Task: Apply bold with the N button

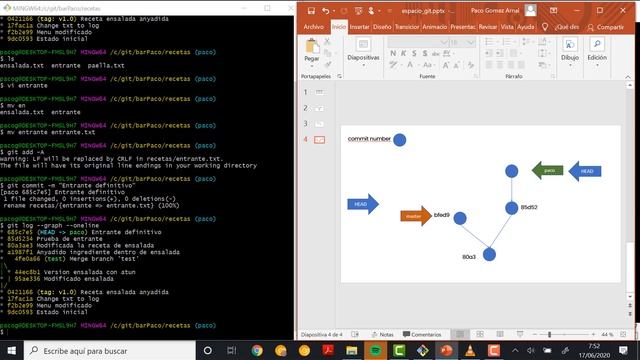Action: 393,53
